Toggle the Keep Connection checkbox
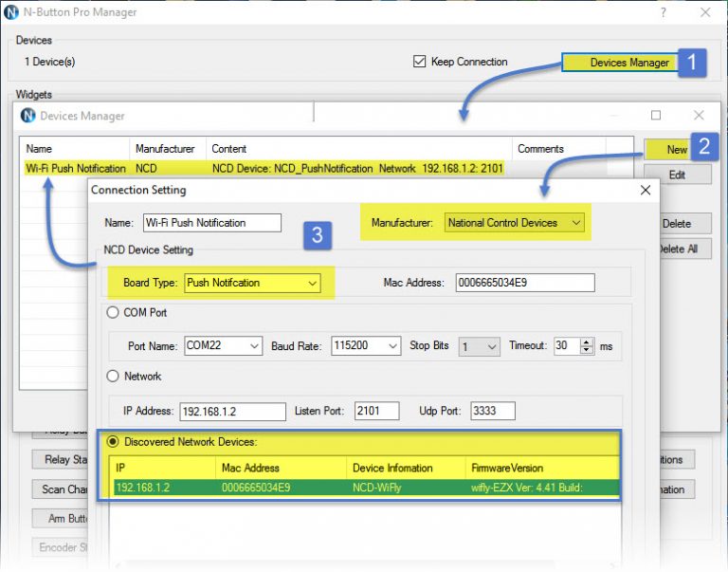The height and width of the screenshot is (572, 728). (x=420, y=63)
